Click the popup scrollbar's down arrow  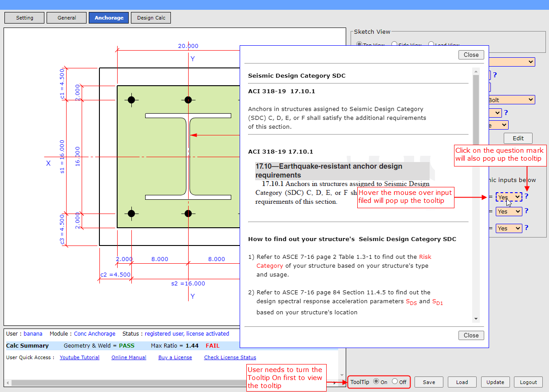point(476,319)
